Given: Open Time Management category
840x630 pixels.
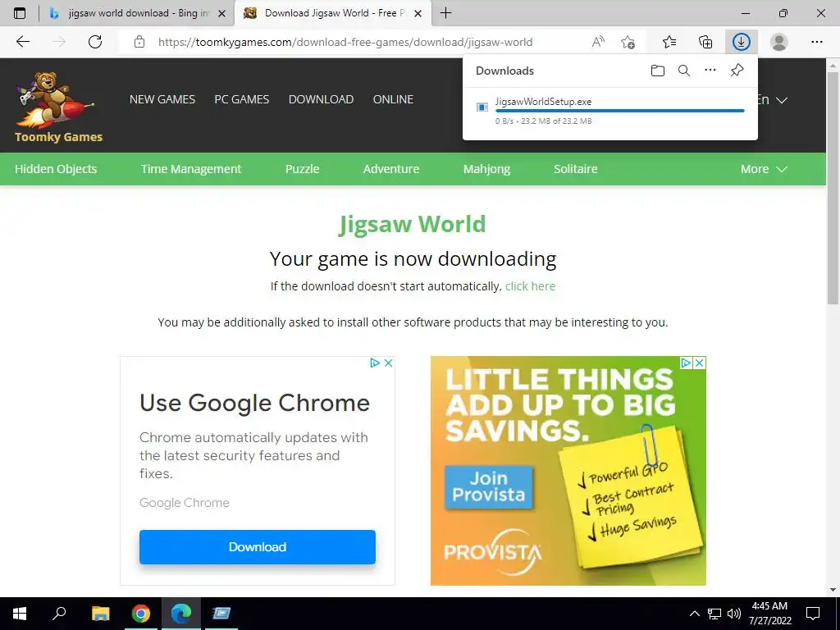Looking at the screenshot, I should click(191, 169).
